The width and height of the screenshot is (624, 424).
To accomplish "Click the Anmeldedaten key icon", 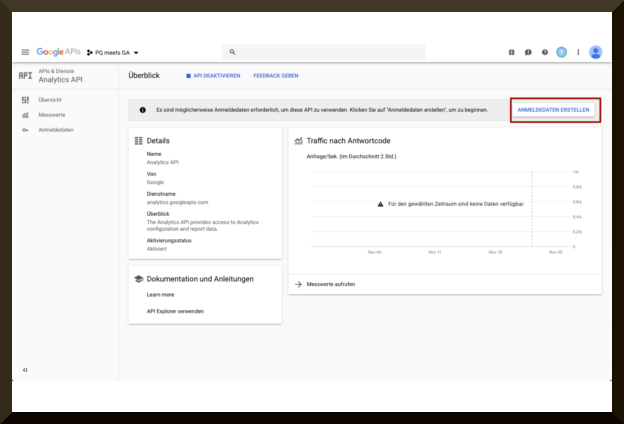I will click(x=25, y=130).
